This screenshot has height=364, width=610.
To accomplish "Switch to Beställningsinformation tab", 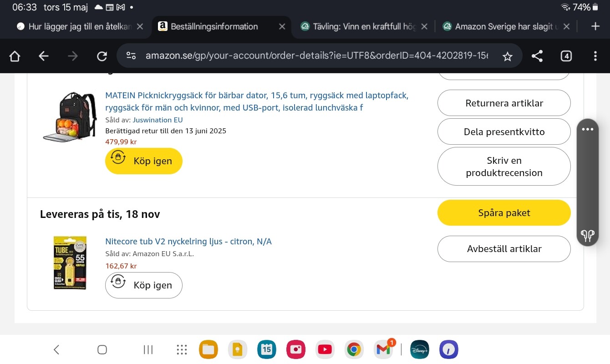I will coord(214,26).
